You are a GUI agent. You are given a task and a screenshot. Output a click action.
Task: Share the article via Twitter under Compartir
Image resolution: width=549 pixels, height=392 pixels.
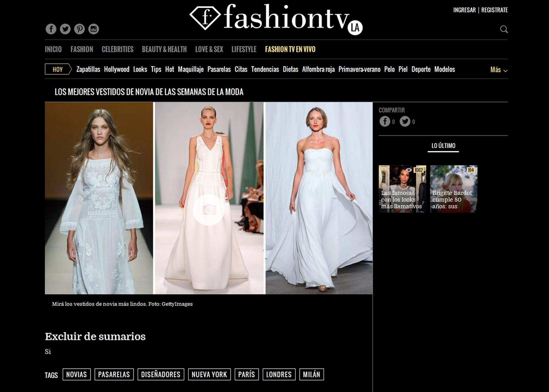tap(405, 121)
